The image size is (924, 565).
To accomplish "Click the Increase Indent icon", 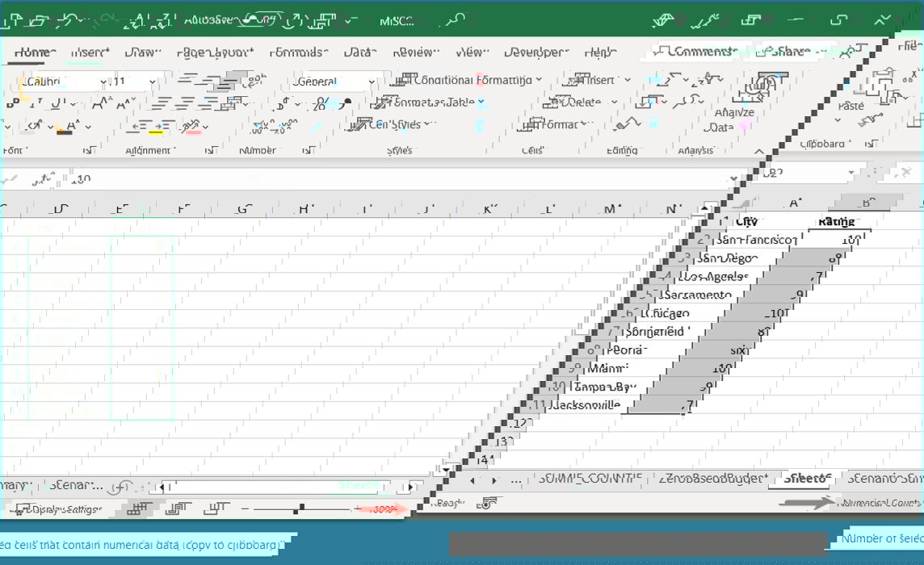I will (x=164, y=126).
